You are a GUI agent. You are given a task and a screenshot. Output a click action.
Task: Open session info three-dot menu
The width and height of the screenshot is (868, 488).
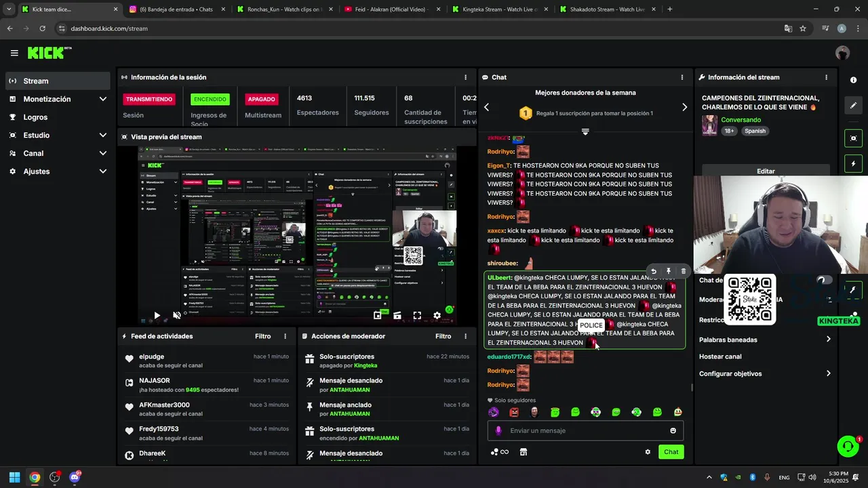(465, 77)
